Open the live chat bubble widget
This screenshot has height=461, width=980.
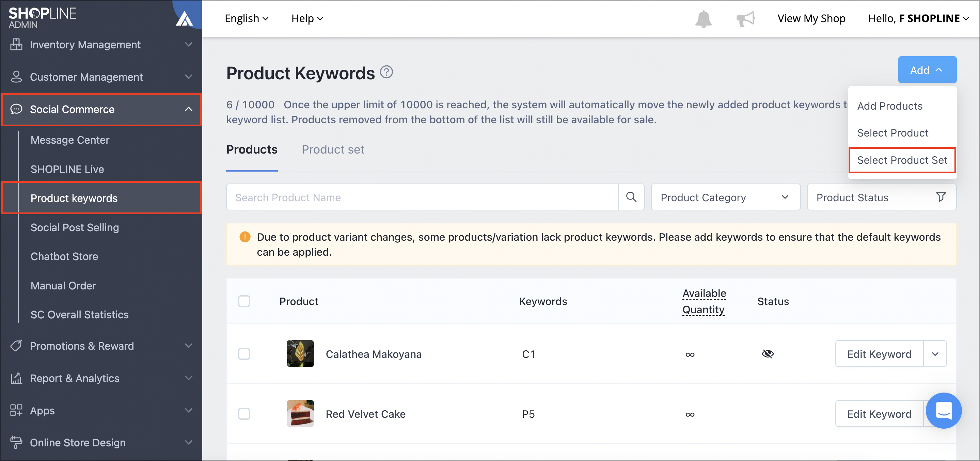tap(944, 410)
